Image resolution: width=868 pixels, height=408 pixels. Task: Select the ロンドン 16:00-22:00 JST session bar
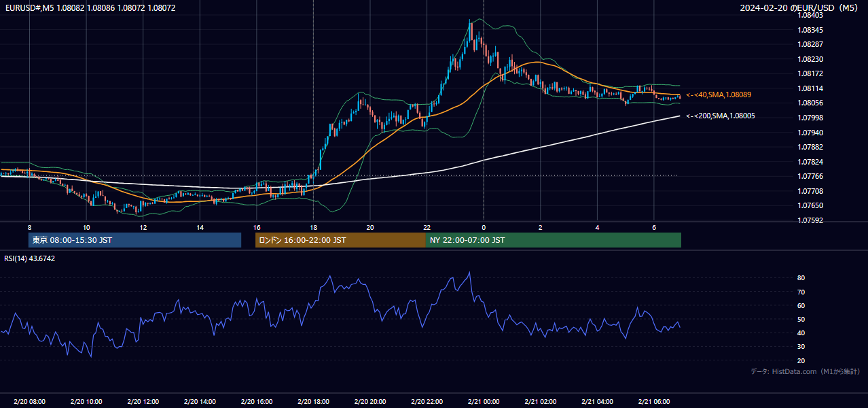tap(340, 240)
